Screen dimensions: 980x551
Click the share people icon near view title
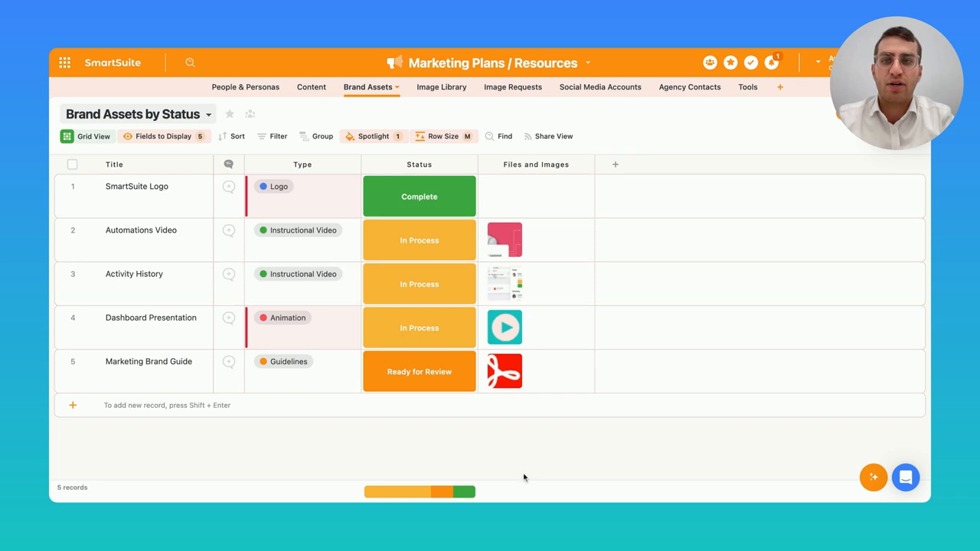[250, 114]
